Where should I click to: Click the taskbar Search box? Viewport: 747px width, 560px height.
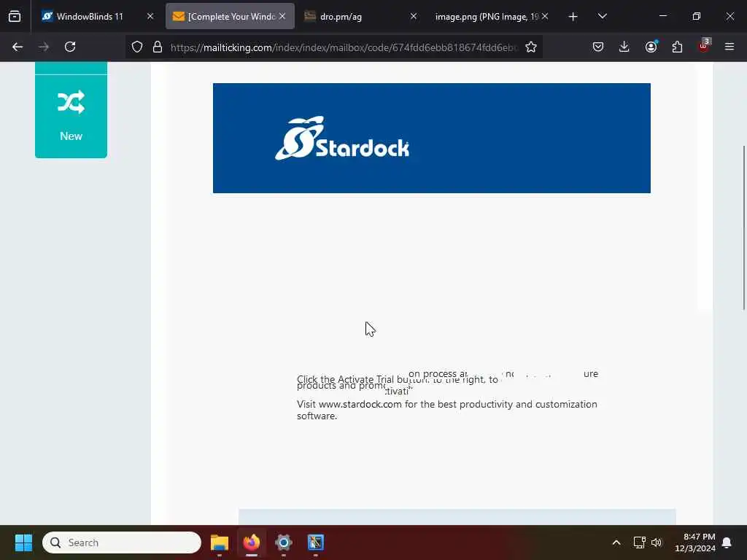[x=122, y=542]
